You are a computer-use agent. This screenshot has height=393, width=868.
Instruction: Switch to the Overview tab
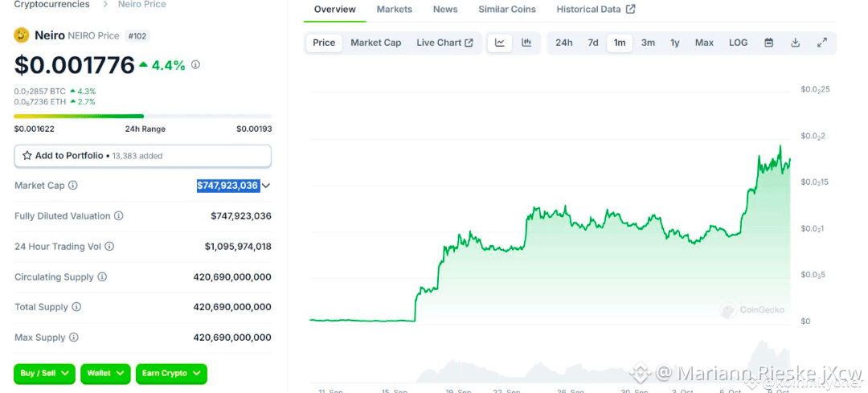click(x=335, y=10)
